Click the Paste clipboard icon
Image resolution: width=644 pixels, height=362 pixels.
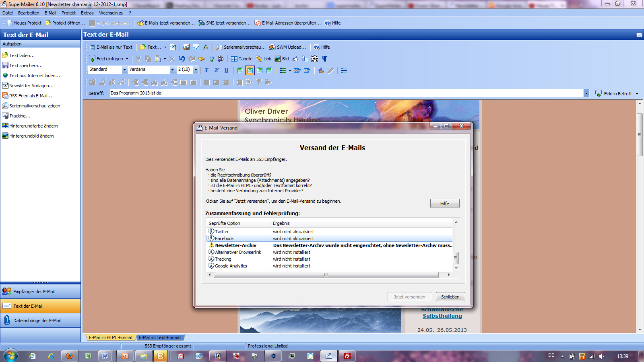pos(158,59)
